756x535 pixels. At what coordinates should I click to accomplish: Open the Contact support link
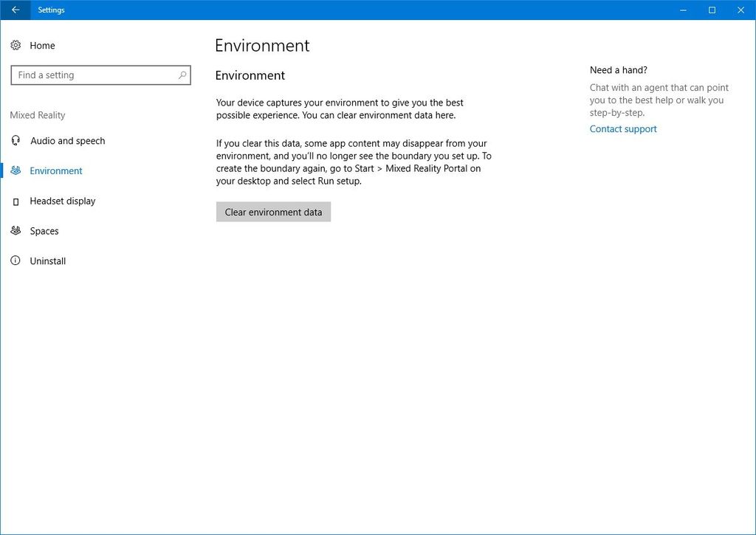click(x=622, y=128)
